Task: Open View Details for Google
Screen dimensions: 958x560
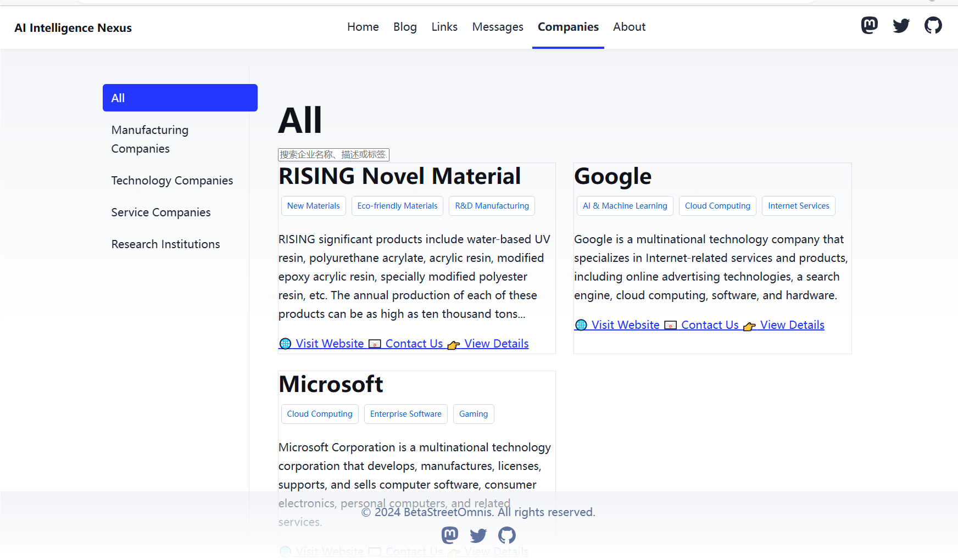Action: (792, 325)
